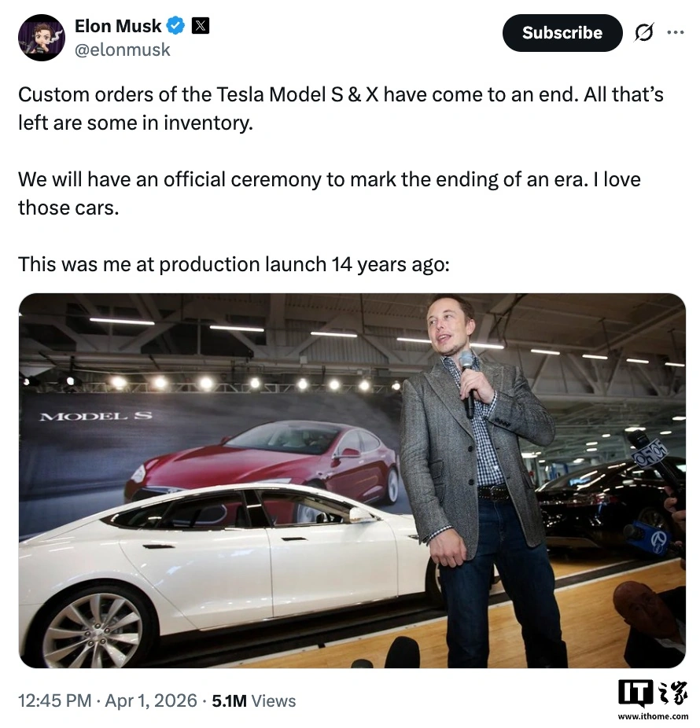Click the X affiliate badge beside Elon Musk's name
This screenshot has width=700, height=728.
200,25
